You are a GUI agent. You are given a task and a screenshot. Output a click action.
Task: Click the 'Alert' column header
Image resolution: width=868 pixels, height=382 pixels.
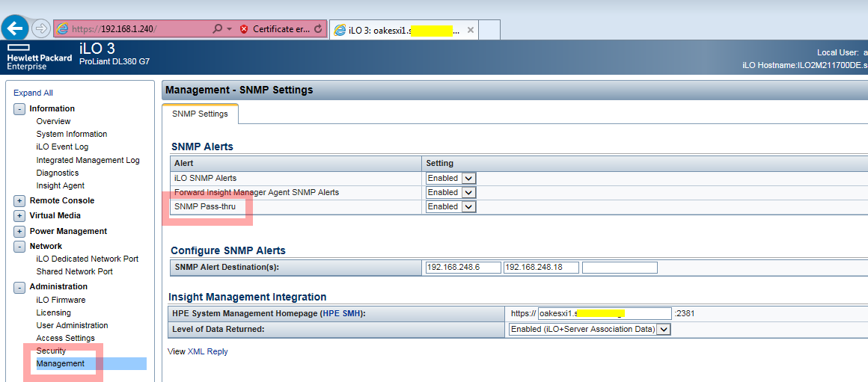click(183, 163)
